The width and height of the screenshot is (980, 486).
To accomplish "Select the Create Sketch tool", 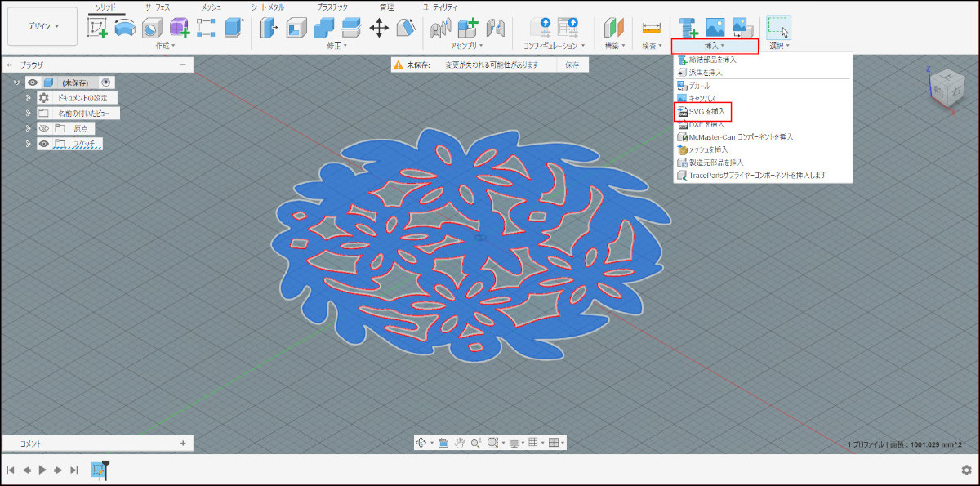I will point(98,27).
